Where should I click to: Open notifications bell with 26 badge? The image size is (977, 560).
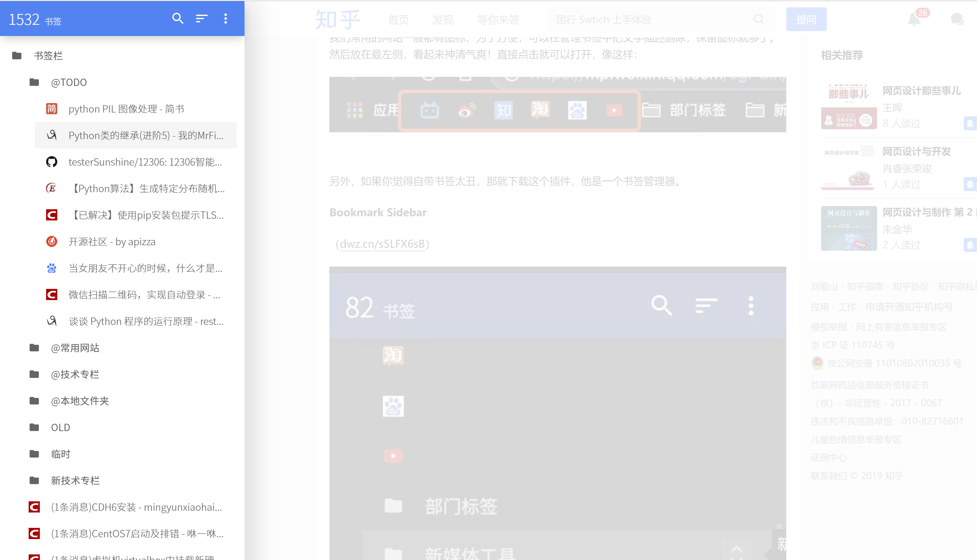[915, 19]
